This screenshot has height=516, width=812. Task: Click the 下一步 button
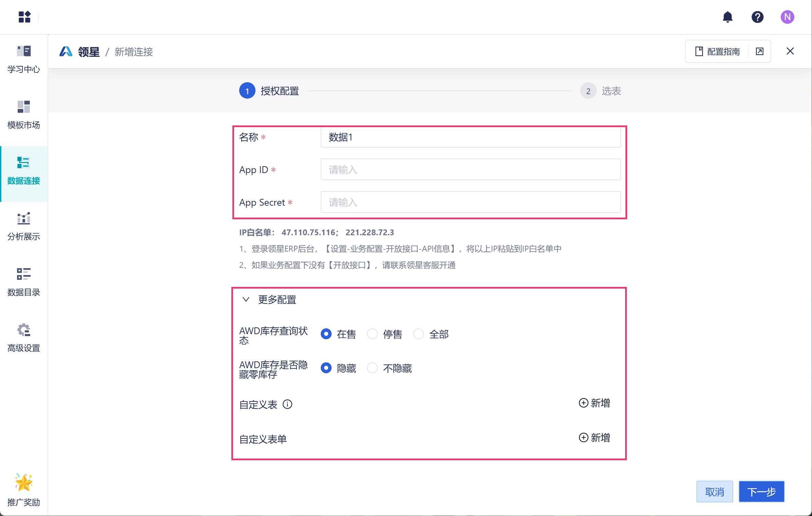click(761, 492)
